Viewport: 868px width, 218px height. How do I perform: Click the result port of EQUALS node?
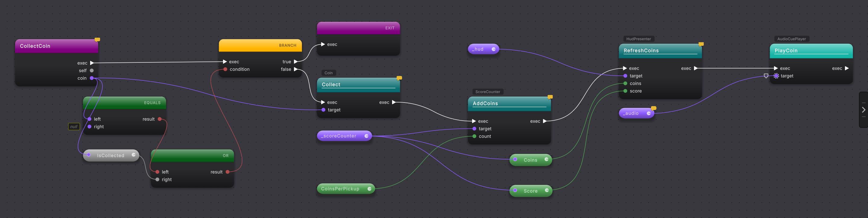160,119
